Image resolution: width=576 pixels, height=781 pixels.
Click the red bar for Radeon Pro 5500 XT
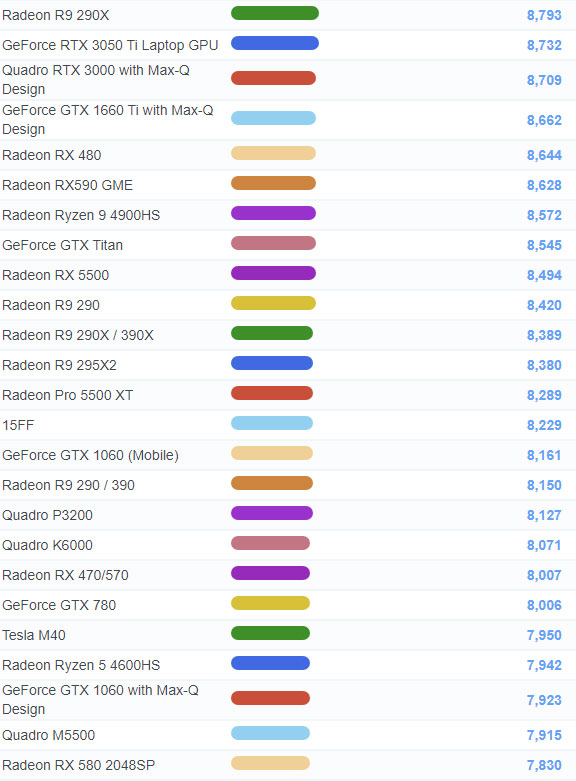pyautogui.click(x=272, y=393)
